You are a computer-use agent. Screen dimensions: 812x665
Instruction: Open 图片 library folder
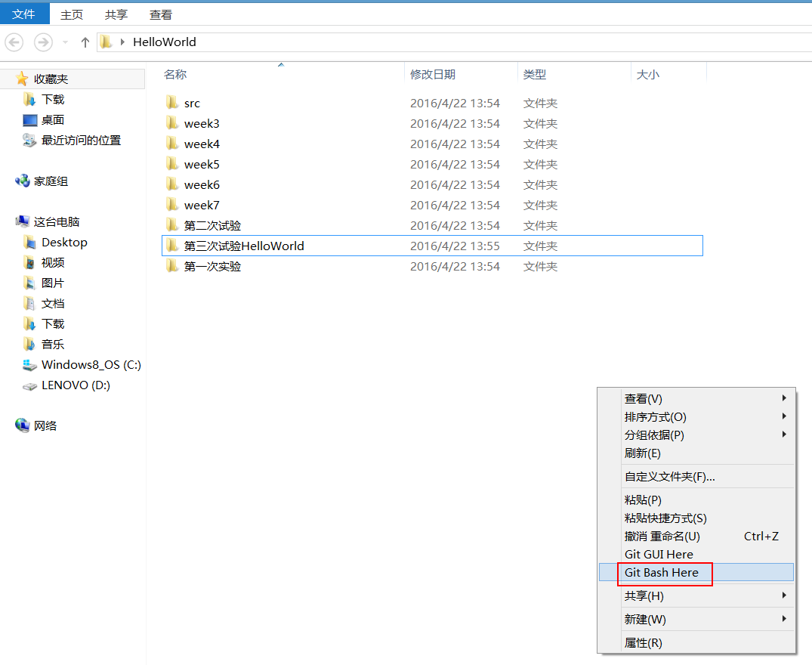click(53, 283)
